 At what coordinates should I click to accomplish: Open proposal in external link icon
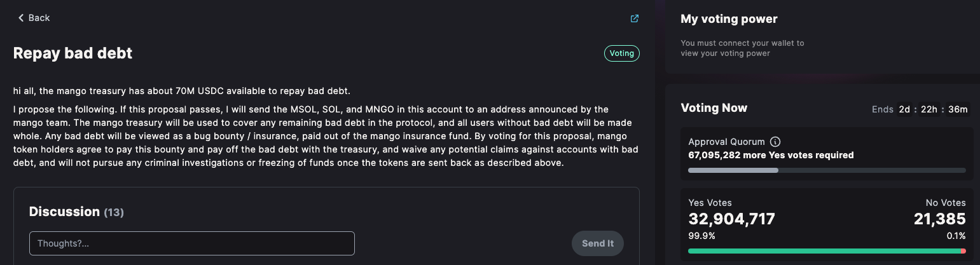pyautogui.click(x=634, y=18)
